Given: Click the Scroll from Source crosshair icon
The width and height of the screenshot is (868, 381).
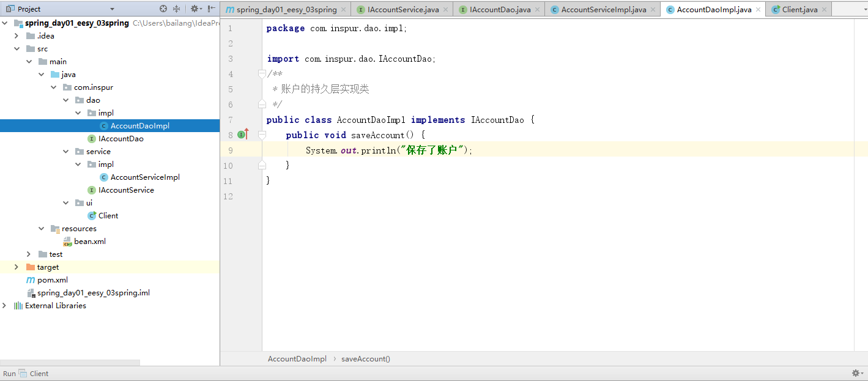Looking at the screenshot, I should tap(163, 9).
